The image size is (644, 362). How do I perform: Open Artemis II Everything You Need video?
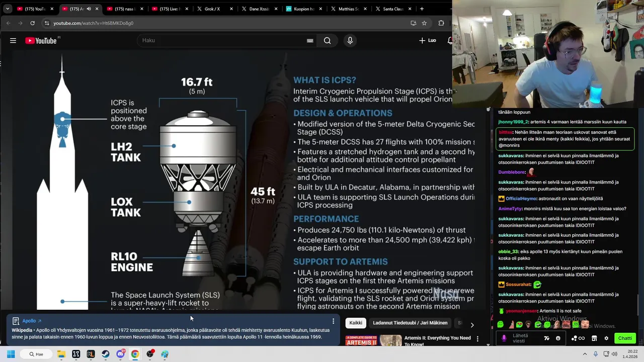click(x=437, y=341)
